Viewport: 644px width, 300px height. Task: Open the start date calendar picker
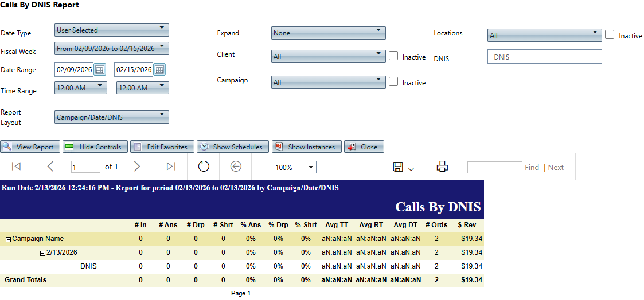(x=100, y=70)
